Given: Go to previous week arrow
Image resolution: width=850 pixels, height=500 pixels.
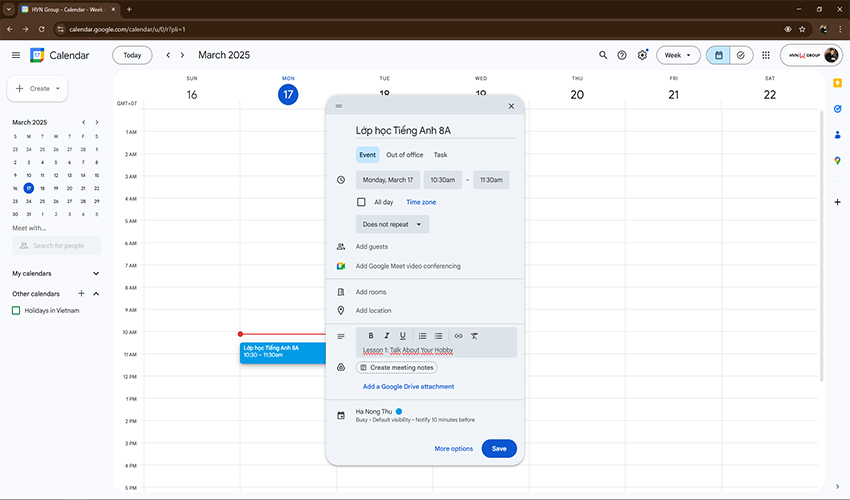Looking at the screenshot, I should [168, 55].
